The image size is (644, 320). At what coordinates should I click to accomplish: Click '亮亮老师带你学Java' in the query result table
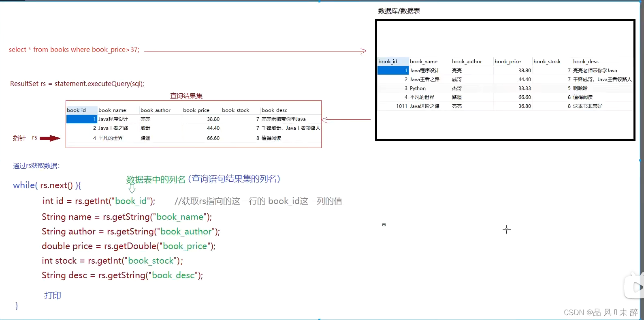tap(284, 119)
